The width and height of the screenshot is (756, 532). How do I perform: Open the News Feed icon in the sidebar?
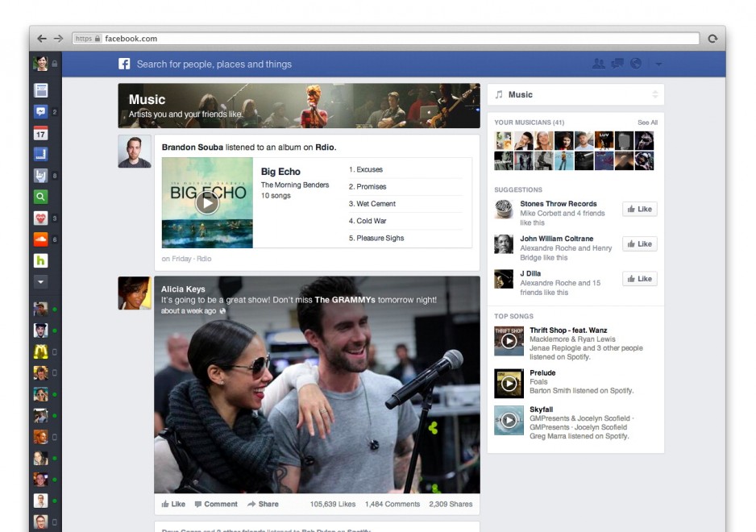(40, 90)
